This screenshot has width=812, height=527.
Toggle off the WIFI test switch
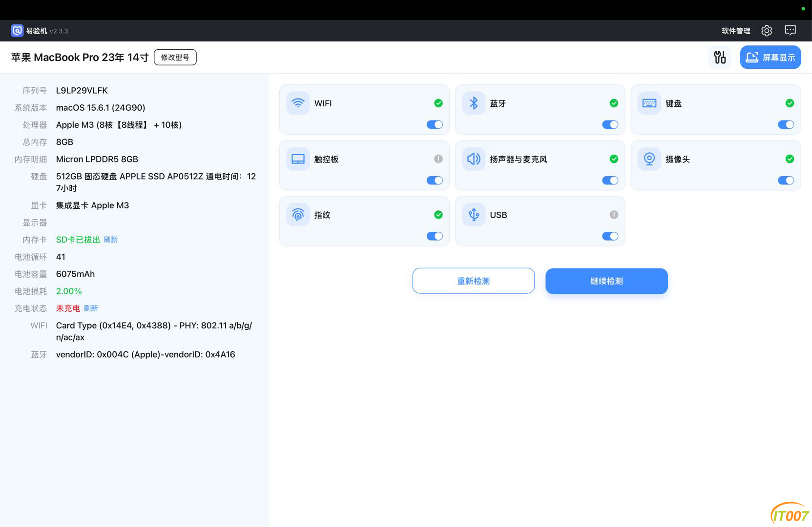435,124
